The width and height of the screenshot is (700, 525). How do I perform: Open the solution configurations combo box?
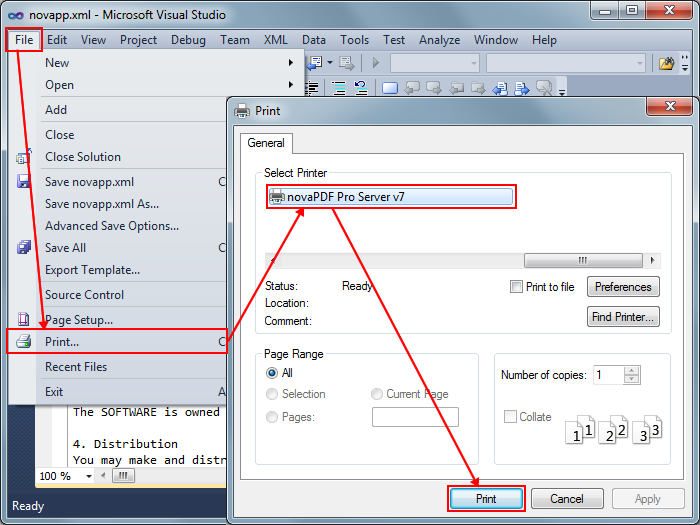coord(435,63)
